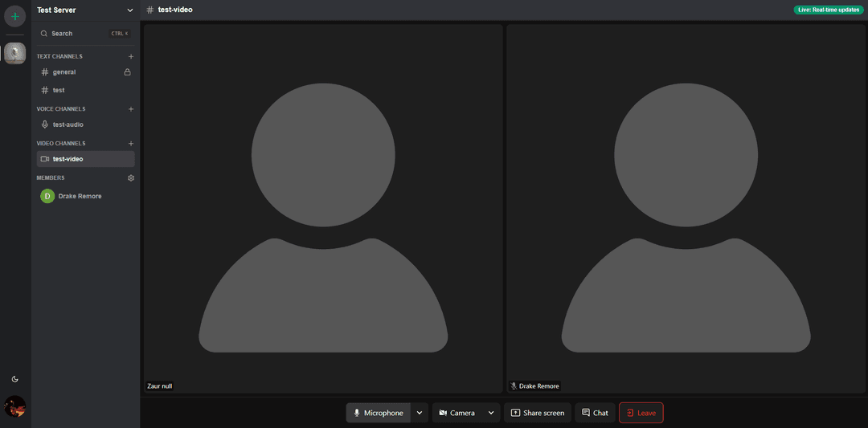868x428 pixels.
Task: Click the MEMBERS section header
Action: tap(51, 178)
